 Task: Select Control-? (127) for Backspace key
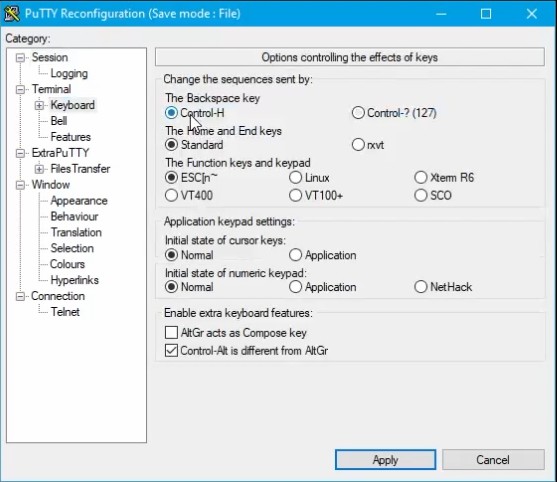358,113
